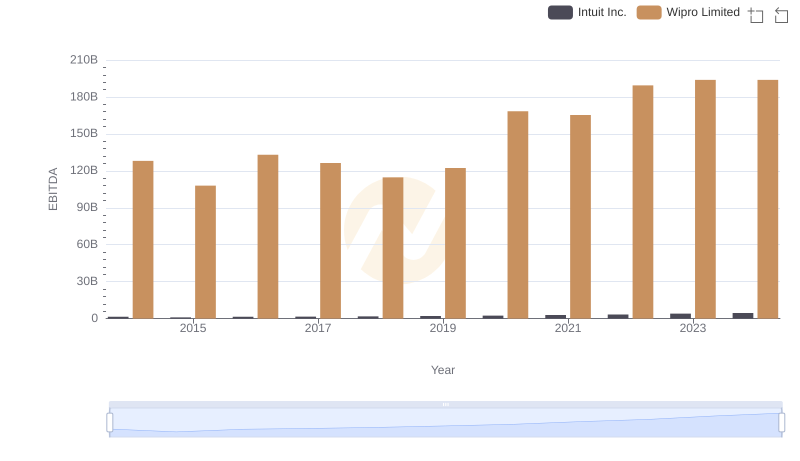Screen dimensions: 800x461
Task: Click the 210B y-axis label
Action: click(x=84, y=60)
